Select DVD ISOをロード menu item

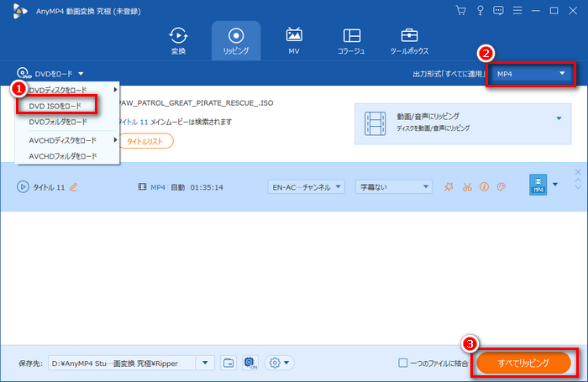(57, 105)
